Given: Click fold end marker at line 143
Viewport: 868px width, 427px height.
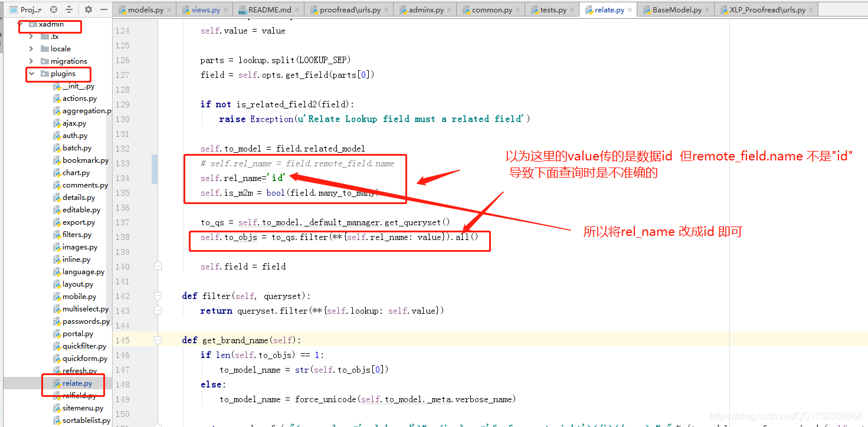Looking at the screenshot, I should 158,310.
